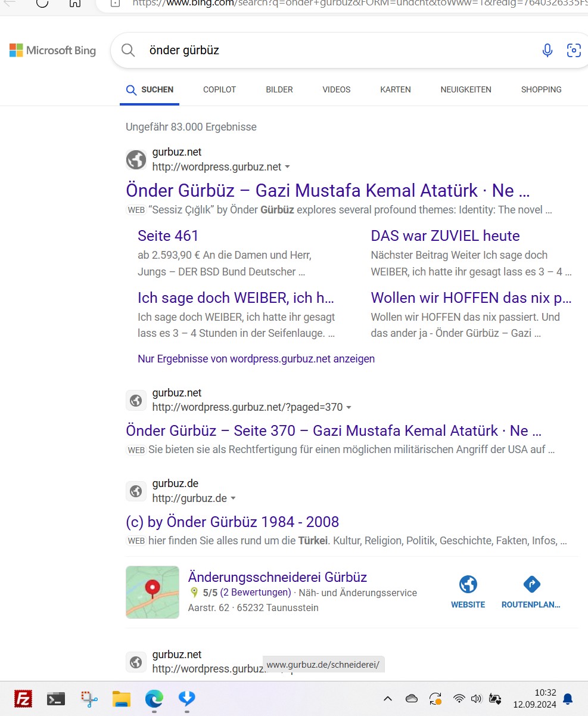Open 'DAS war ZUVIEL heute' sublink
This screenshot has height=716, width=588.
point(446,235)
